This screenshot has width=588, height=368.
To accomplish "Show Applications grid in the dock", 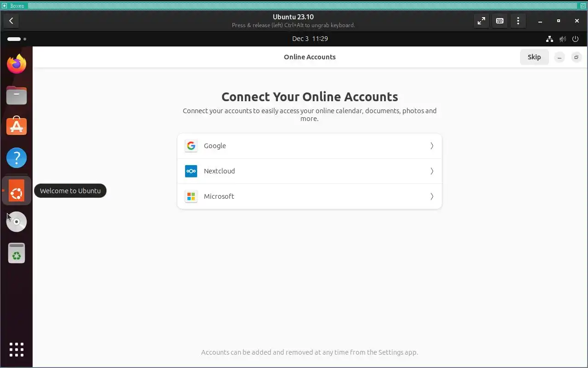I will [17, 350].
